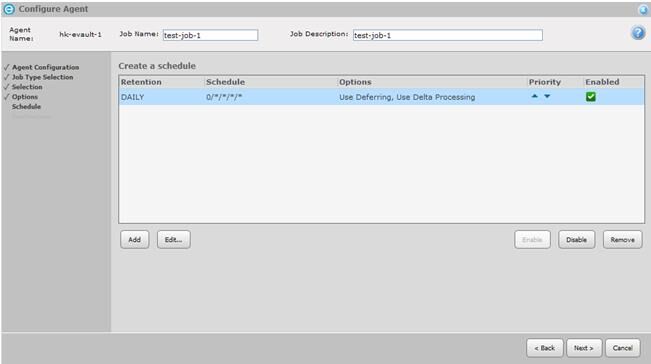Select Schedule step in sidebar

pyautogui.click(x=26, y=107)
